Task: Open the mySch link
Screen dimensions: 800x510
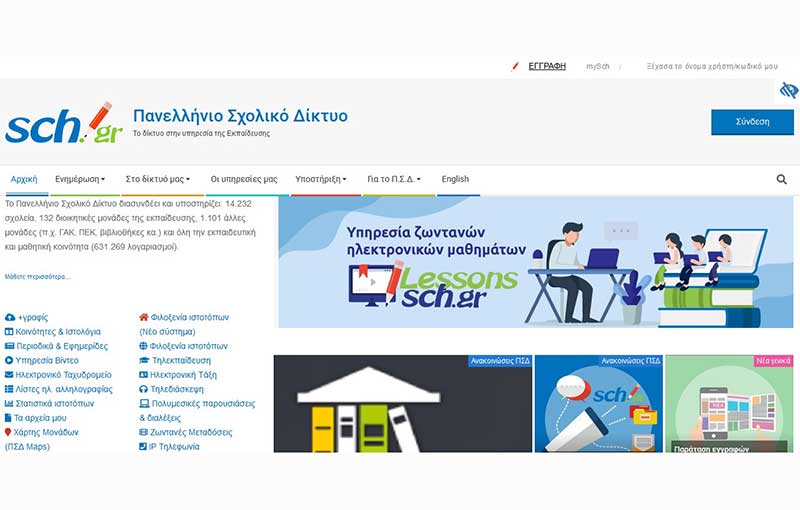Action: pyautogui.click(x=597, y=66)
